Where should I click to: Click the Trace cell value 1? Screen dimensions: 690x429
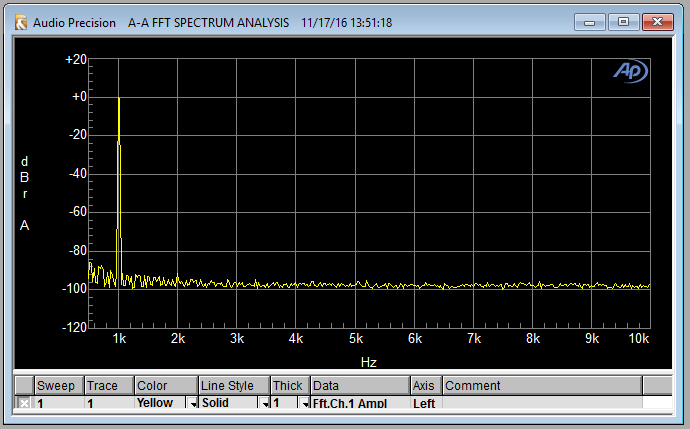click(109, 403)
